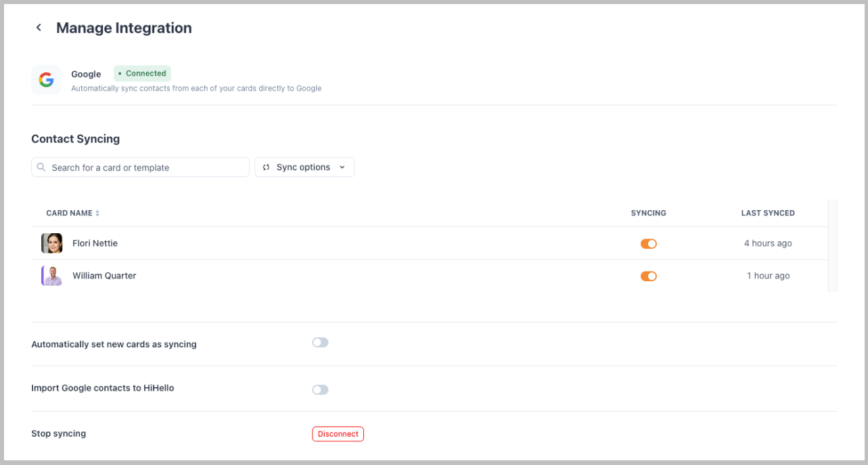The height and width of the screenshot is (465, 868).
Task: Enable Import Google contacts to HiHello
Action: coord(320,389)
